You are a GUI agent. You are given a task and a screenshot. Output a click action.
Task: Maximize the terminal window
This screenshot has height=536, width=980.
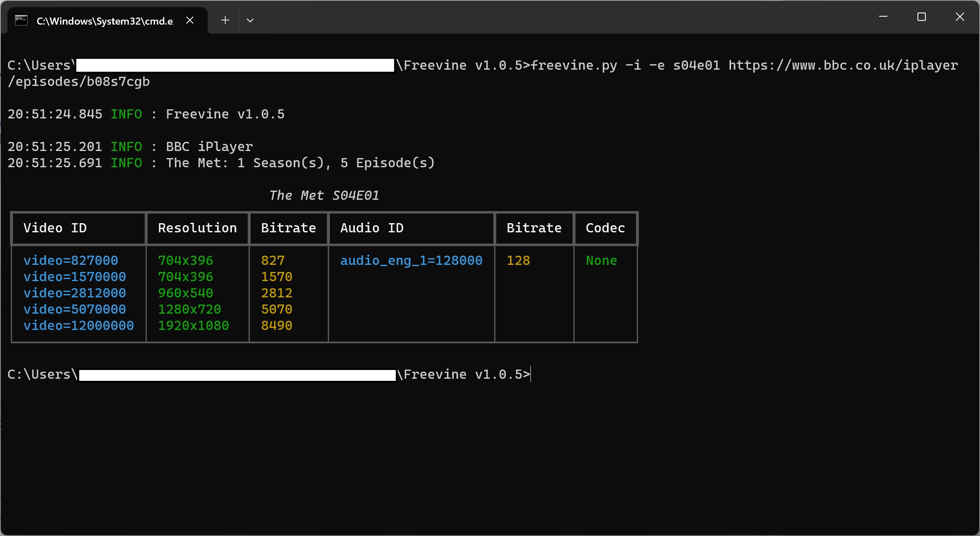click(921, 17)
